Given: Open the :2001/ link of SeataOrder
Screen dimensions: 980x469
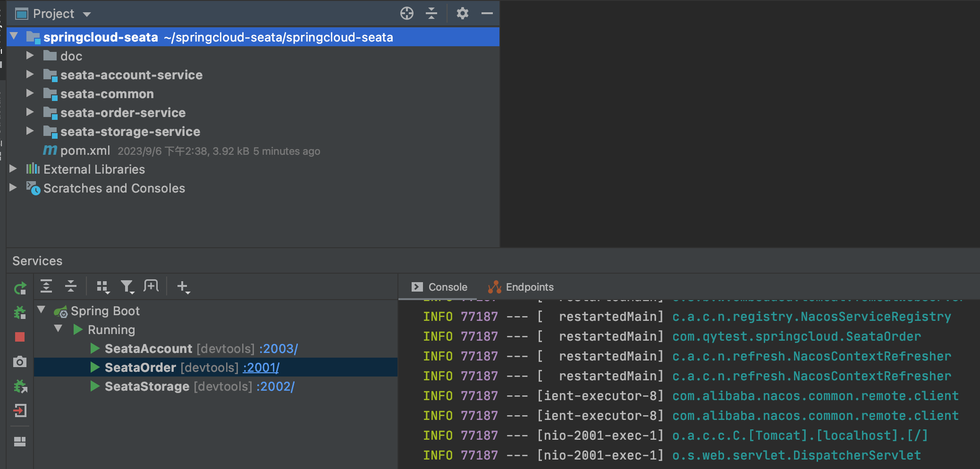Looking at the screenshot, I should pyautogui.click(x=261, y=368).
